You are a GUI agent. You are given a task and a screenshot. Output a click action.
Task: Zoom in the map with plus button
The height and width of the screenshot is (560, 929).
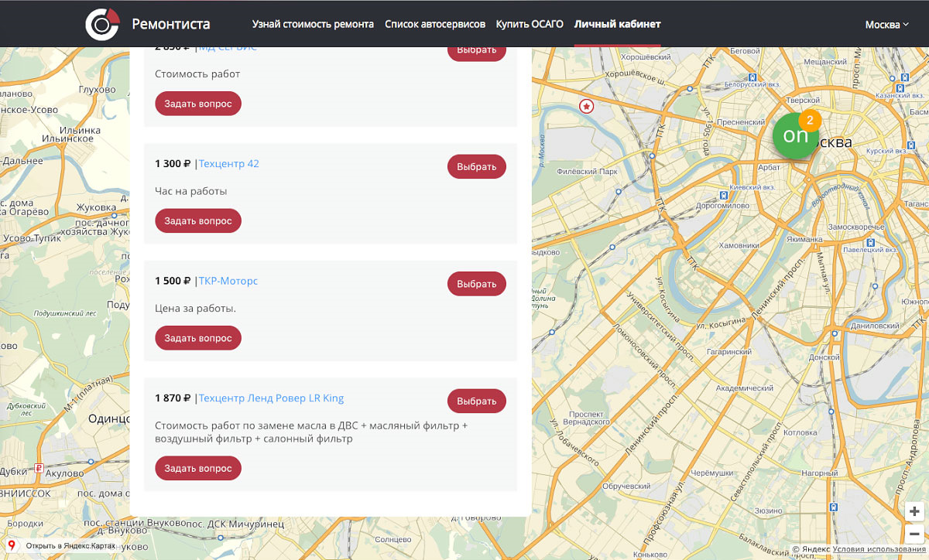(915, 511)
